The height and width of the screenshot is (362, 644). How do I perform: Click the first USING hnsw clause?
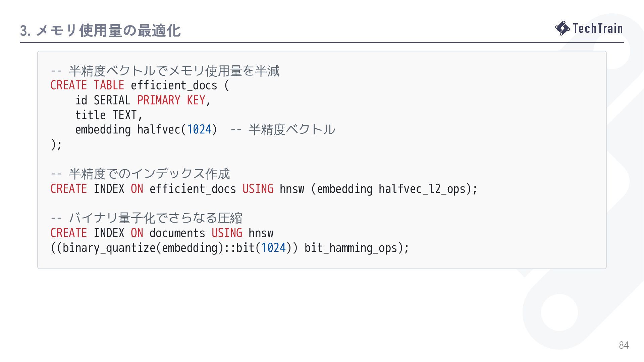pos(273,189)
